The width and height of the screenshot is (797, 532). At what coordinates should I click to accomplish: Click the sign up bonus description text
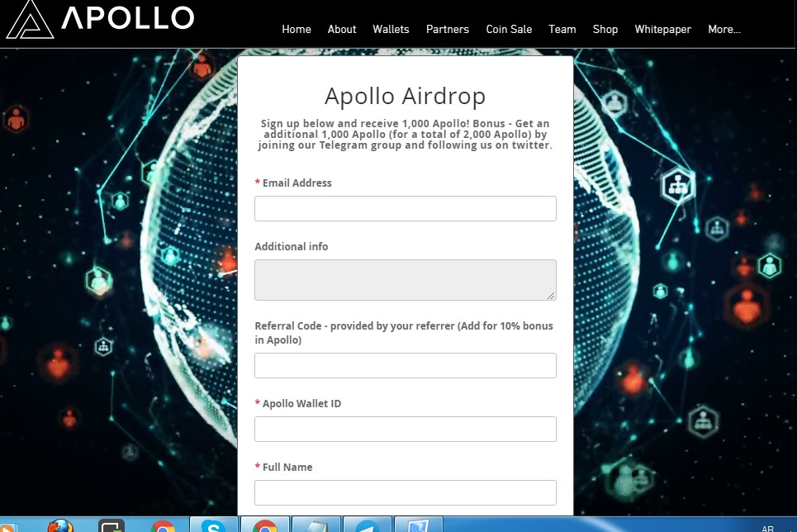[x=406, y=135]
